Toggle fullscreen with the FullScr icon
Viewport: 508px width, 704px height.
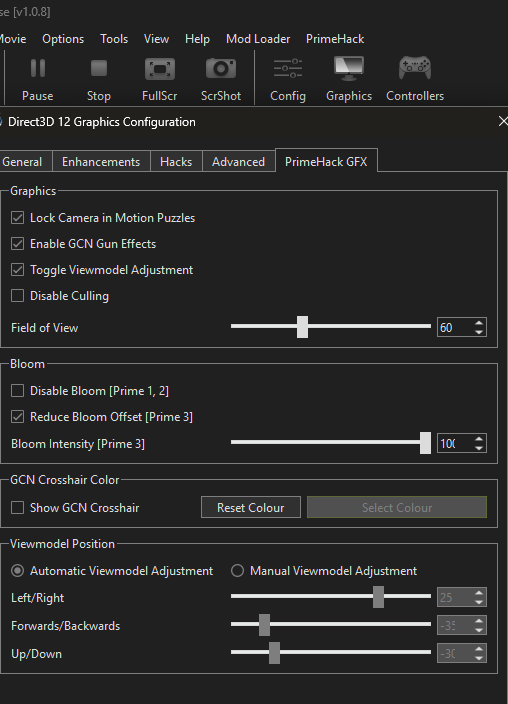pyautogui.click(x=159, y=69)
